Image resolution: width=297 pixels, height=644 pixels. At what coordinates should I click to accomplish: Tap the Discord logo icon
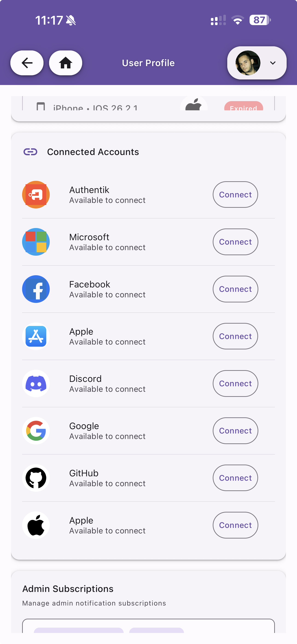[36, 383]
